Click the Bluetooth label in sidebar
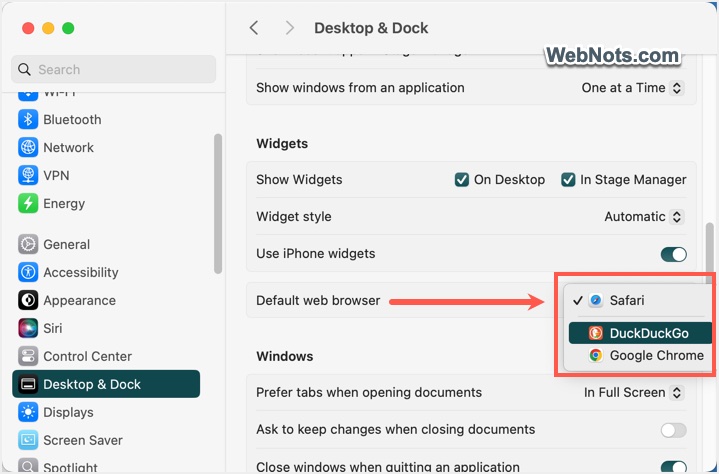 tap(72, 120)
